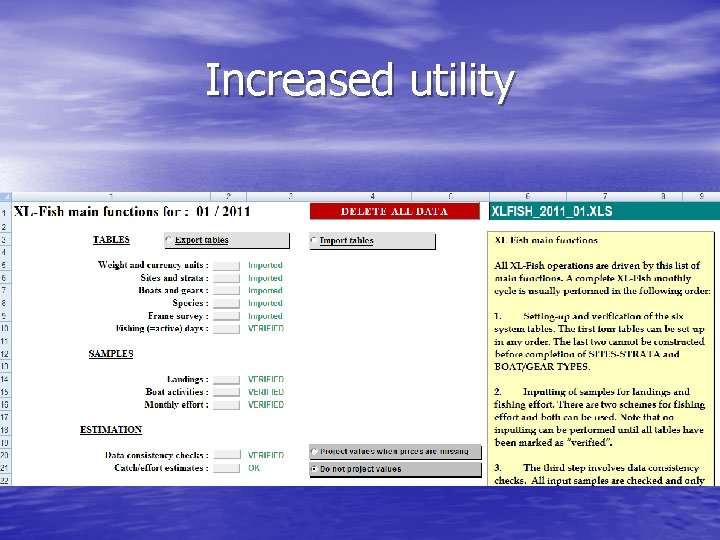
Task: Click the Sites and strata button
Action: (x=226, y=278)
